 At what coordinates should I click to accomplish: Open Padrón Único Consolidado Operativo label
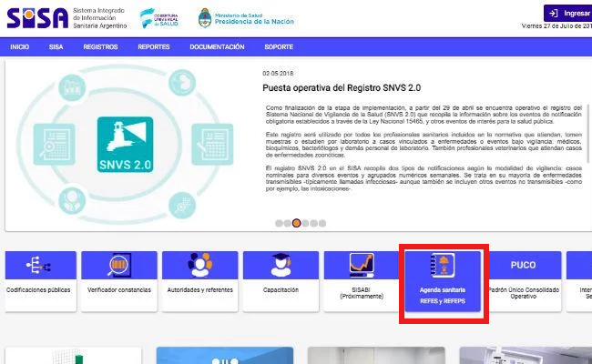[x=524, y=293]
